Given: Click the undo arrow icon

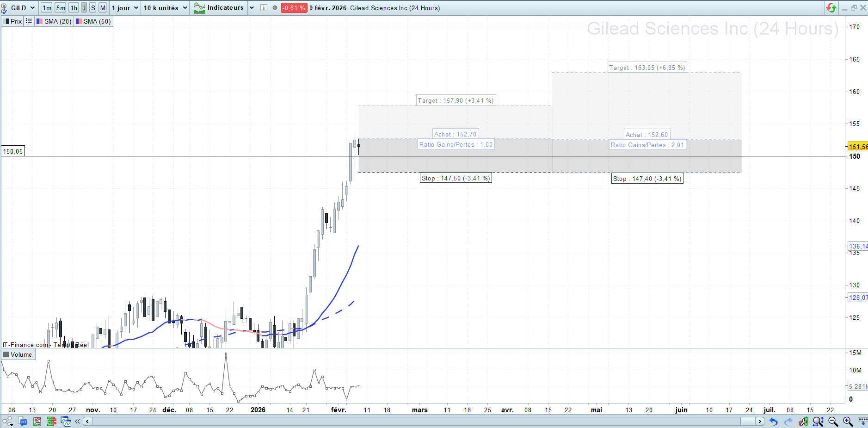Looking at the screenshot, I should 774,421.
